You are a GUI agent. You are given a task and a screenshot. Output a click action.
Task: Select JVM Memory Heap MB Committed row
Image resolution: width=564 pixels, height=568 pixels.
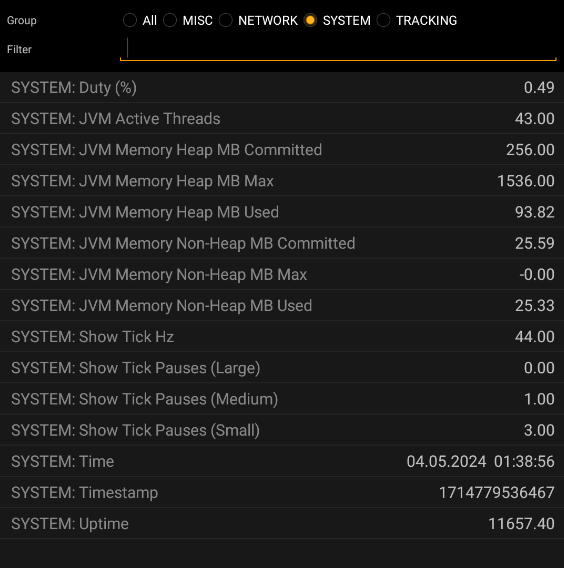pos(282,150)
